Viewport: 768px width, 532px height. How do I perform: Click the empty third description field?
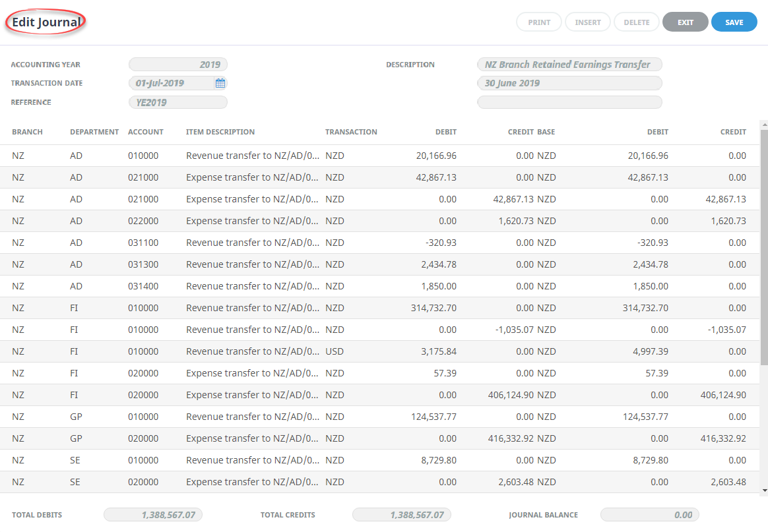[569, 102]
